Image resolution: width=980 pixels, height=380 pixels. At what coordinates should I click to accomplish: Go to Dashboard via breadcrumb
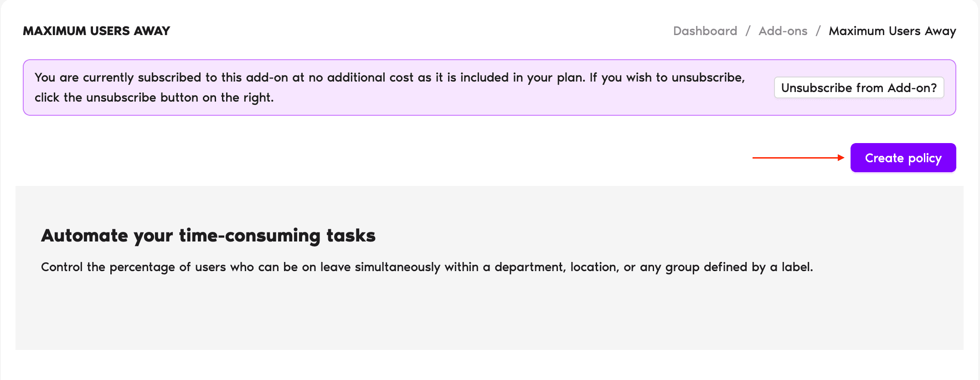(x=705, y=31)
